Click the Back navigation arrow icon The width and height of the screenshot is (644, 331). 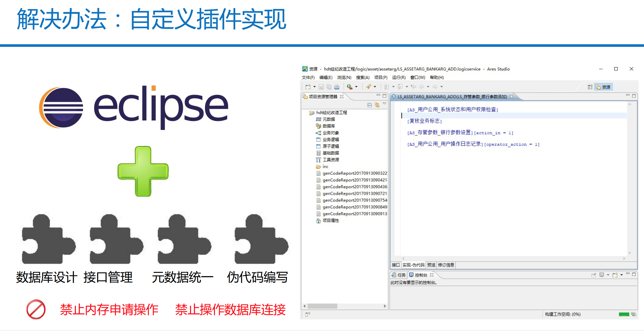click(x=422, y=87)
